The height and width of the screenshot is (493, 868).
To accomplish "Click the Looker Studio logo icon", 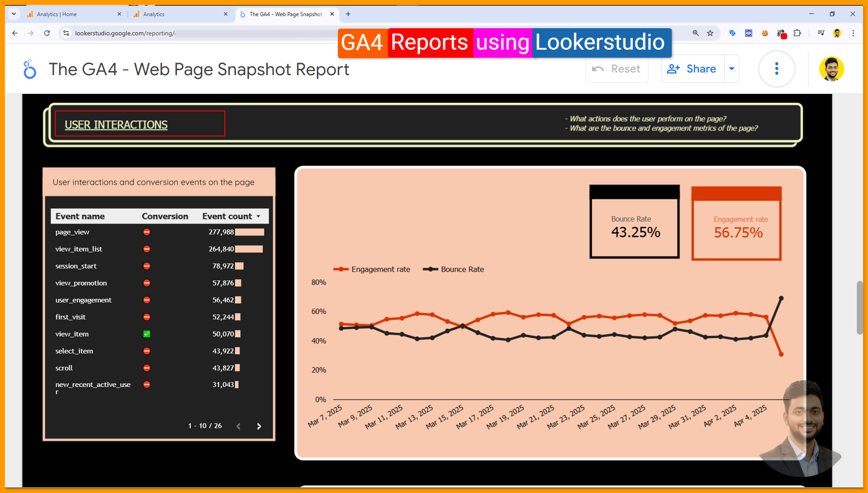I will pos(29,69).
